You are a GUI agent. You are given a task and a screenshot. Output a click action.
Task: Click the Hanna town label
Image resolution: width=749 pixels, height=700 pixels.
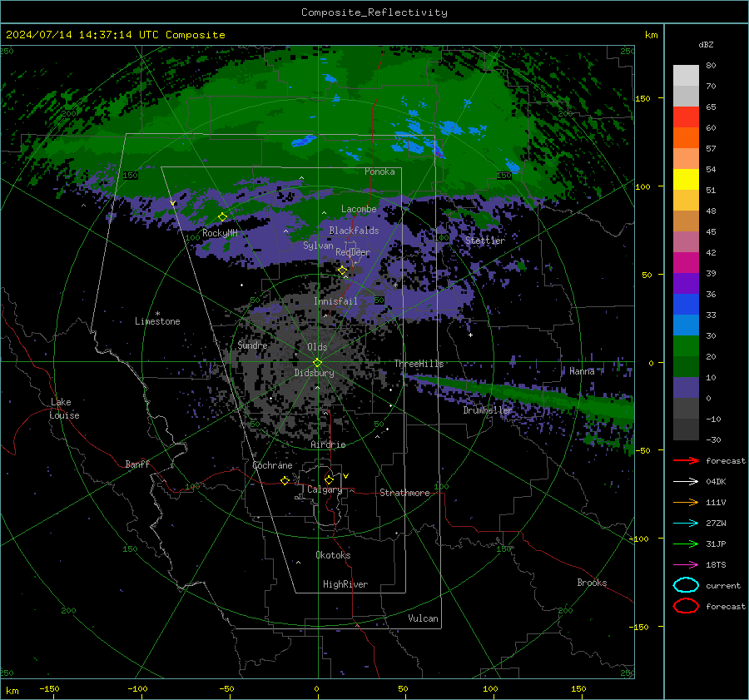pos(582,371)
